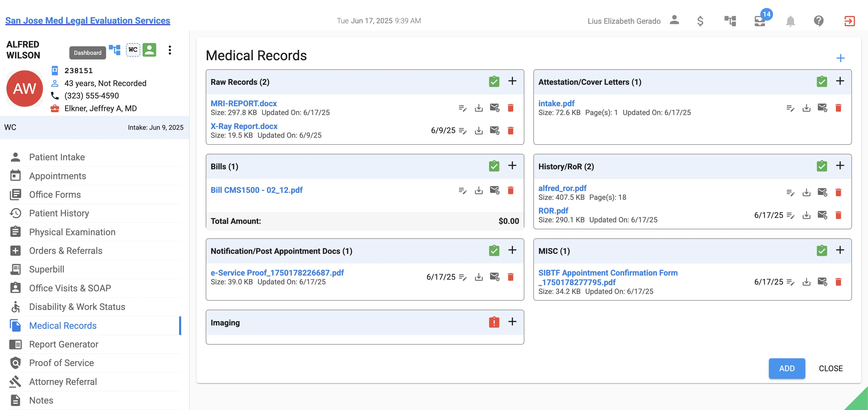Click the notifications bell icon

tap(790, 21)
